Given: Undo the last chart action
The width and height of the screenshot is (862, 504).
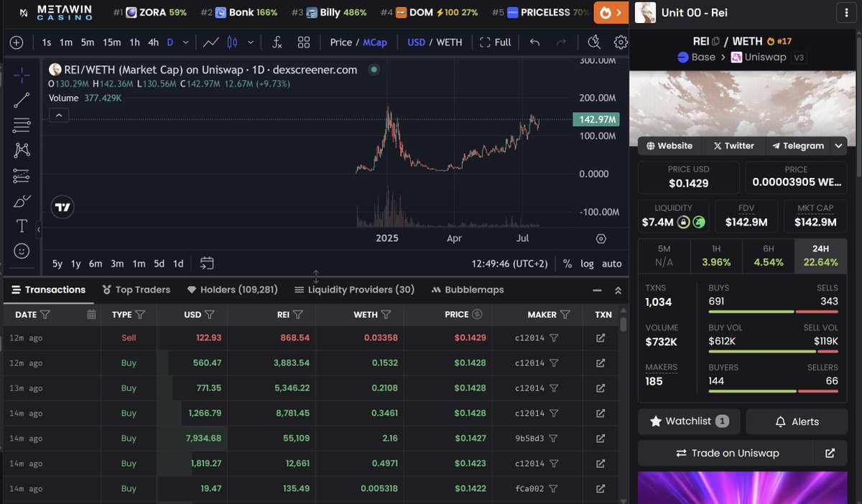Looking at the screenshot, I should coord(534,42).
